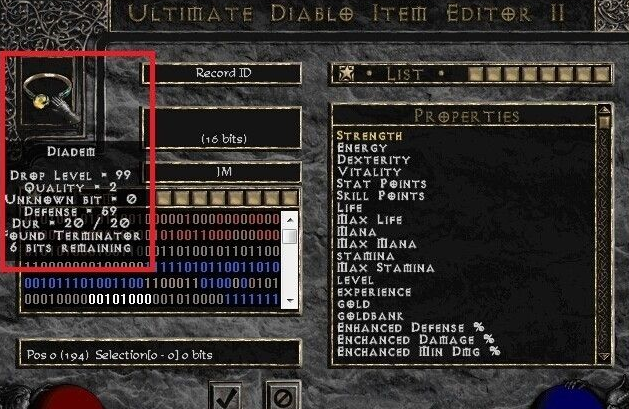
Task: Click the rightmost square above binary box
Action: tap(290, 198)
